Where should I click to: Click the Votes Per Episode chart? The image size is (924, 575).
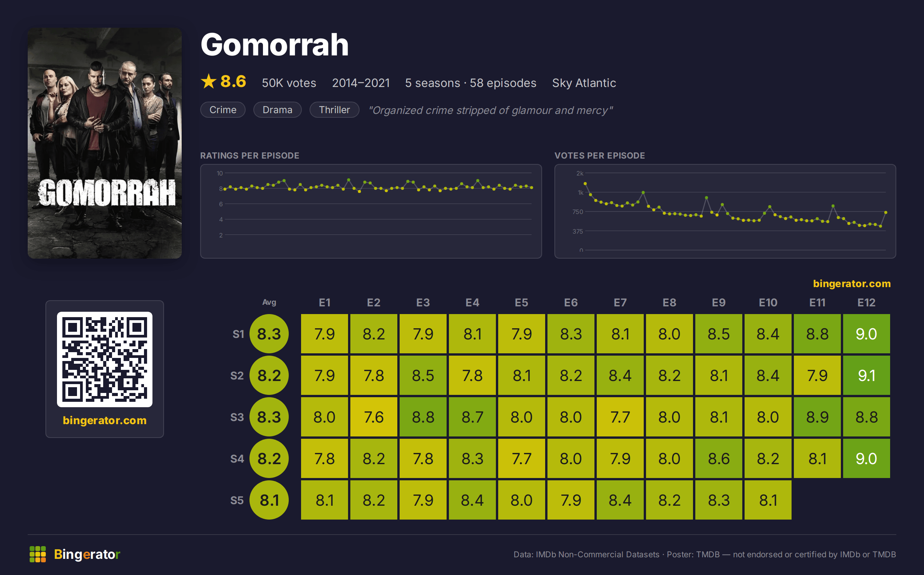[x=725, y=211]
